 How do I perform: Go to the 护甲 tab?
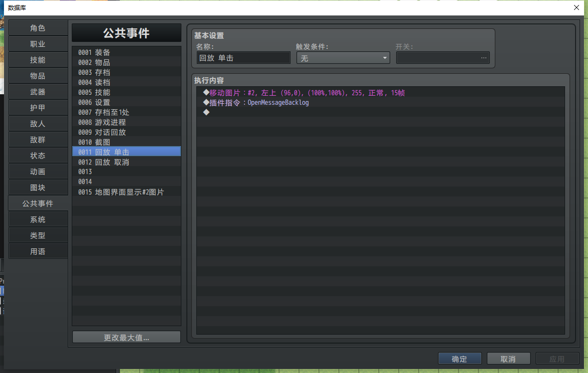click(38, 108)
